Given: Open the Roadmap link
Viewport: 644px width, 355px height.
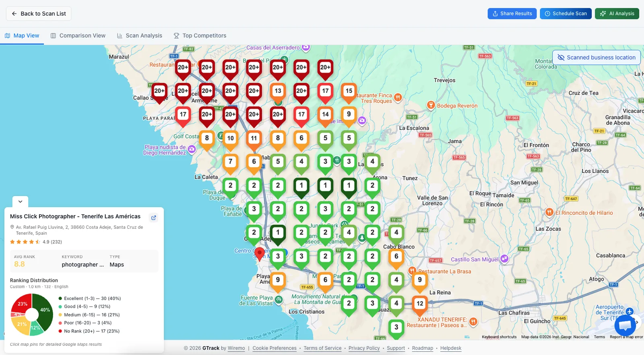Looking at the screenshot, I should tap(423, 348).
